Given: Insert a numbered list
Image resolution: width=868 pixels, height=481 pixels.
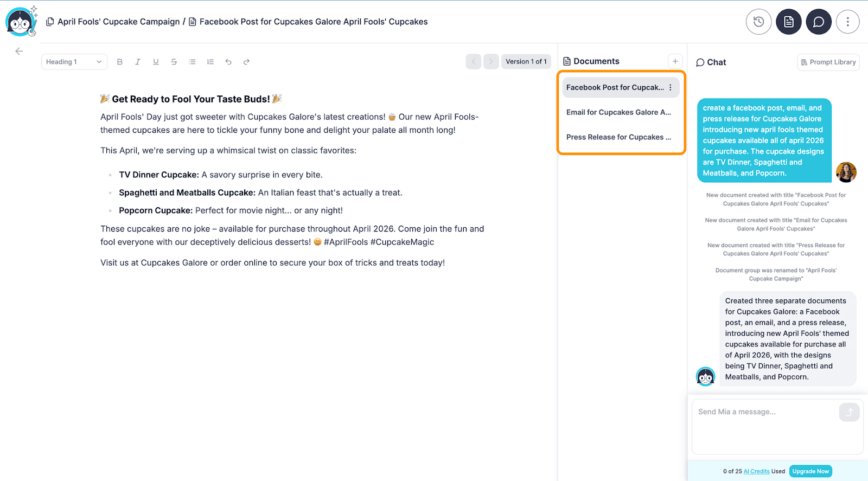Looking at the screenshot, I should coord(210,62).
